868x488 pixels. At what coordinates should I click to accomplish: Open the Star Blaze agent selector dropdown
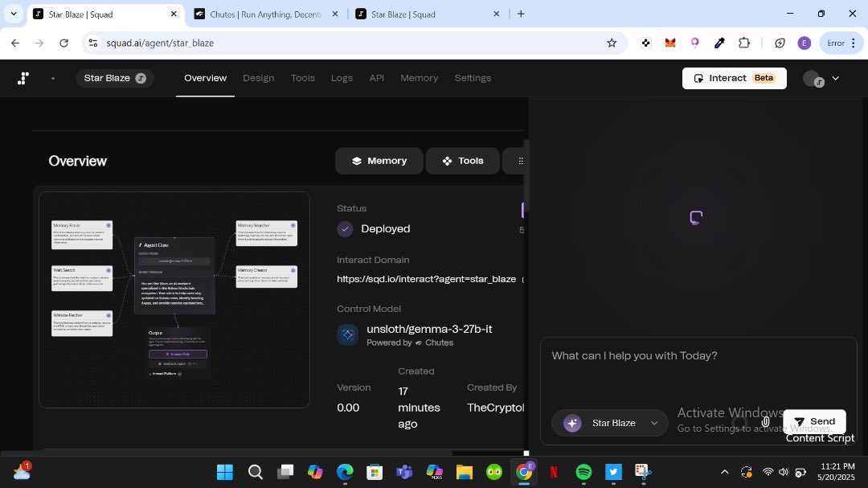coord(610,423)
